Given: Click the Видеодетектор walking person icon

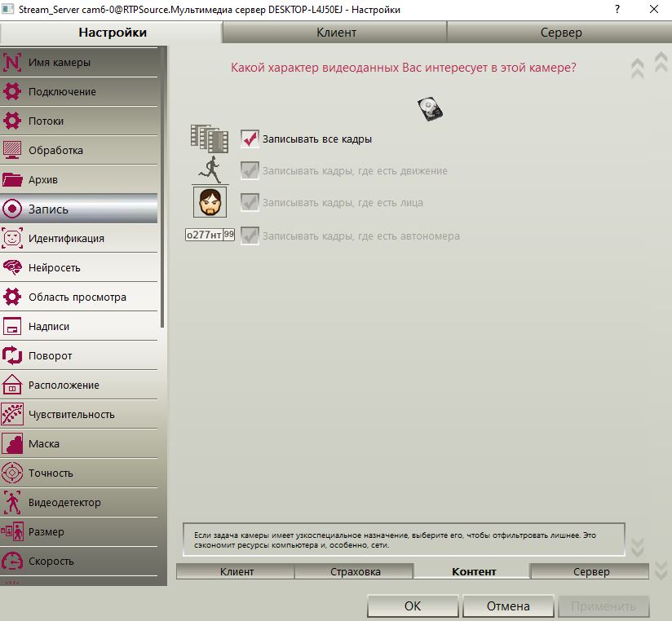Looking at the screenshot, I should pyautogui.click(x=12, y=502).
